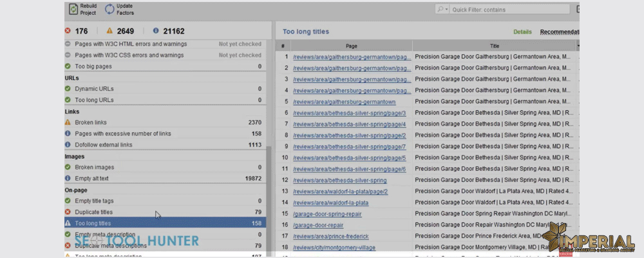Click warning icon on selected Too long titles
The image size is (644, 258).
[68, 223]
